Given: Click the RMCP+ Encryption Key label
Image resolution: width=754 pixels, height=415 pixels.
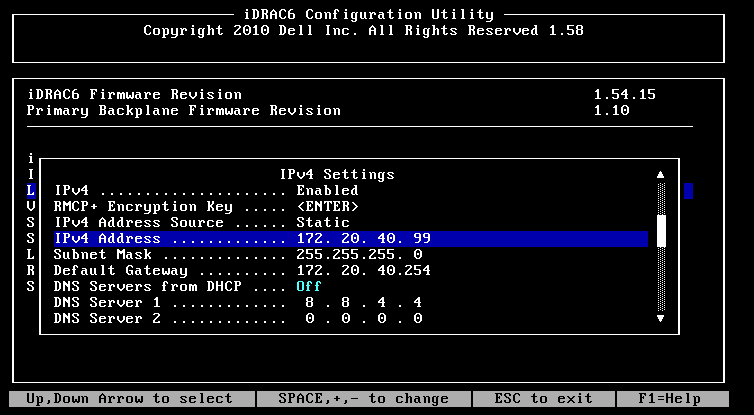Looking at the screenshot, I should (143, 207).
